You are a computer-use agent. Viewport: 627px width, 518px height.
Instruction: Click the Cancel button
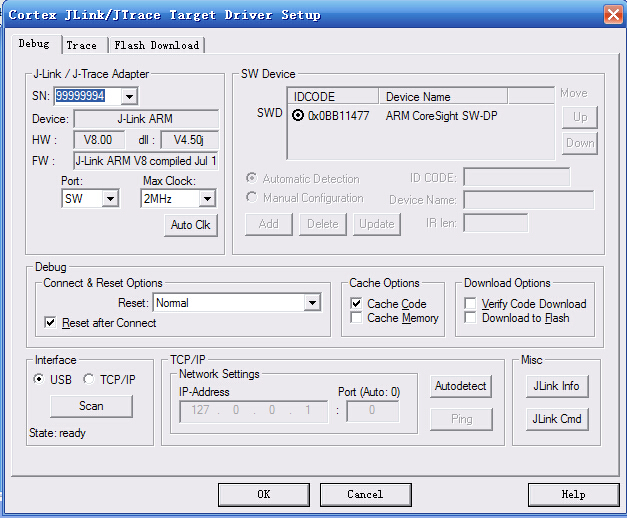[x=365, y=495]
